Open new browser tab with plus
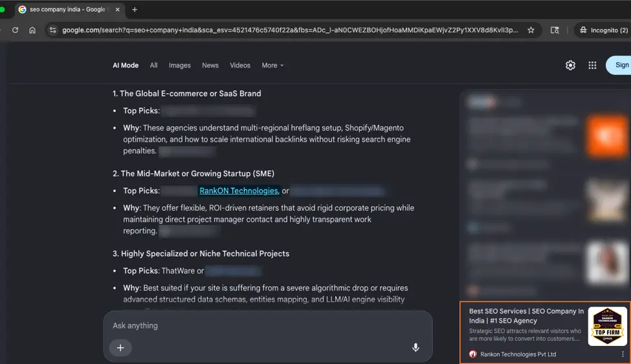 coord(135,9)
